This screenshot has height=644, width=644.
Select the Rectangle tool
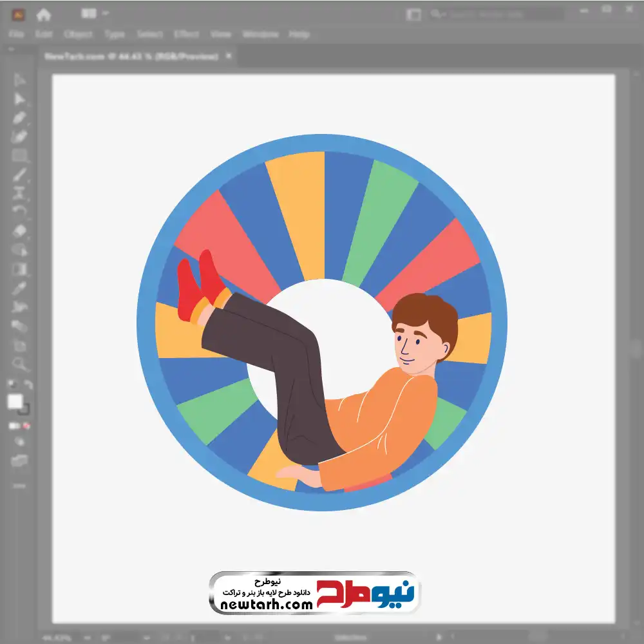19,155
